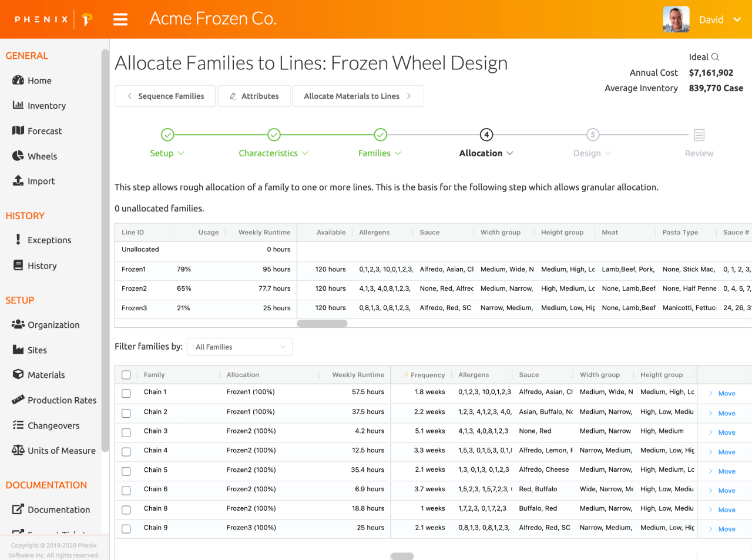
Task: Tick the checkbox for Chain 1
Action: pyautogui.click(x=126, y=393)
